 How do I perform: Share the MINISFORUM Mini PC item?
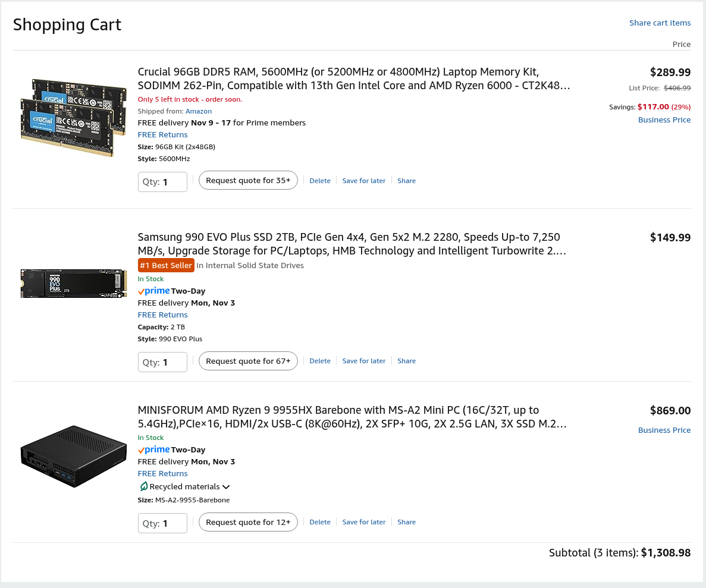pos(406,522)
